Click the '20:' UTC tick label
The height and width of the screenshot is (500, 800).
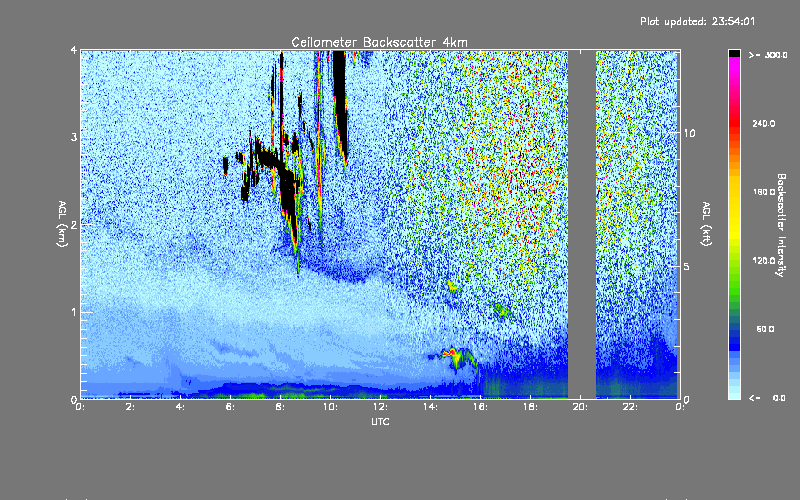pyautogui.click(x=580, y=407)
